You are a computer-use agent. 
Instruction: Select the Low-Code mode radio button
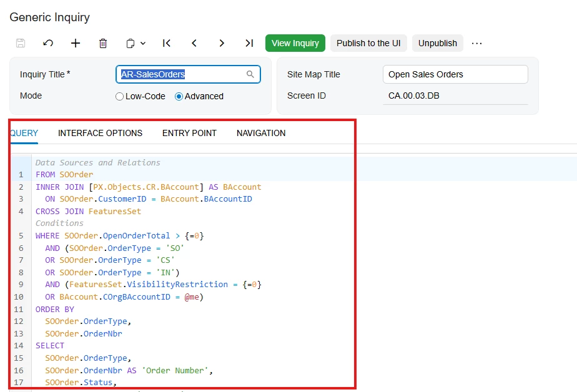click(x=119, y=96)
